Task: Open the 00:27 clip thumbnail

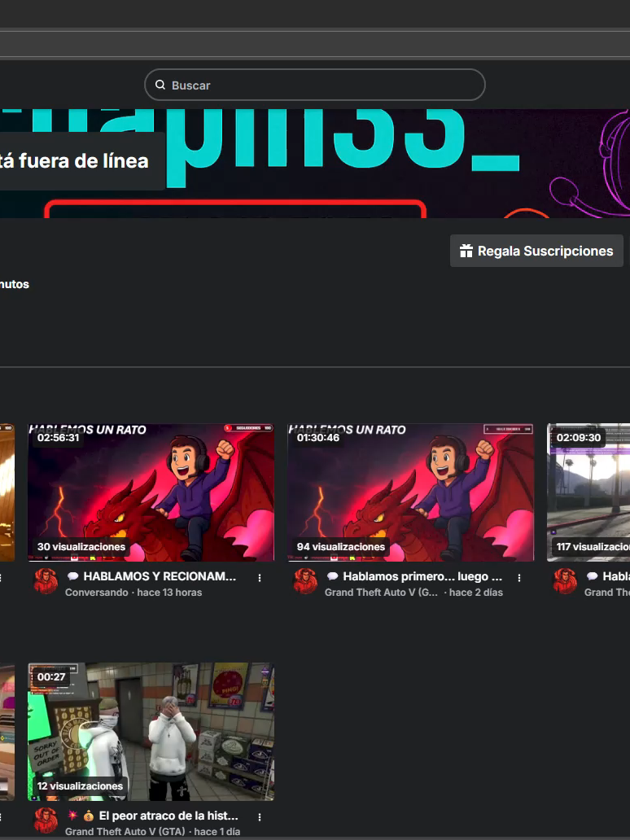Action: (x=151, y=732)
